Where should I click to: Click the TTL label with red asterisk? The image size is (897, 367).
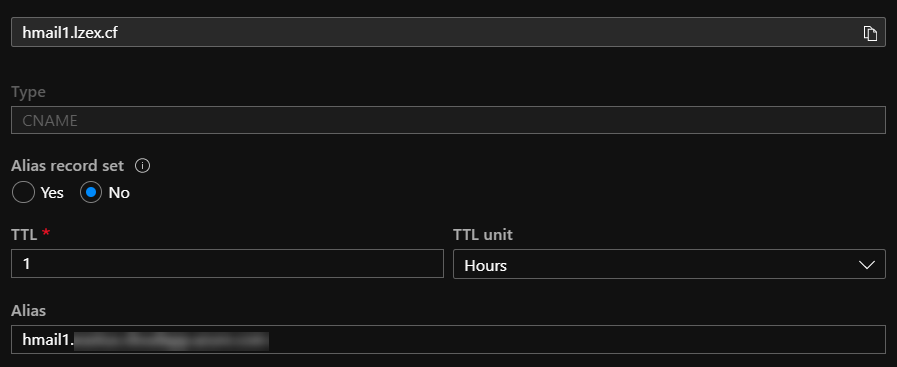pos(30,234)
